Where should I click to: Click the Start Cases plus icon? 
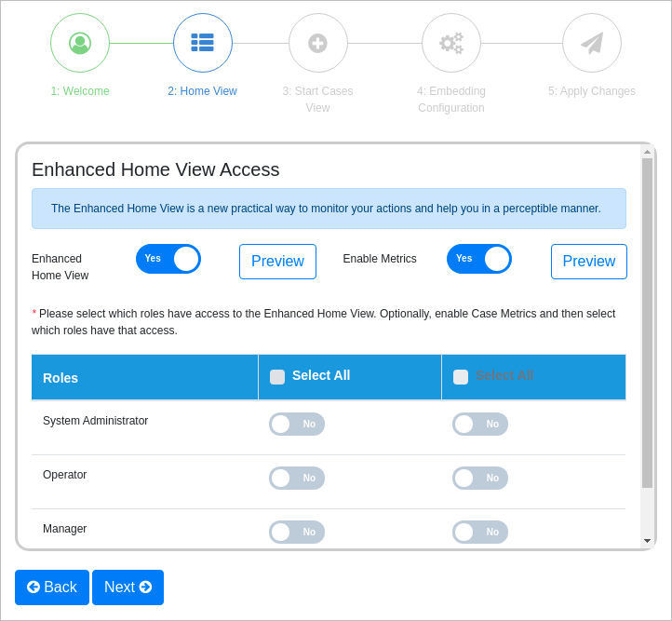coord(318,43)
